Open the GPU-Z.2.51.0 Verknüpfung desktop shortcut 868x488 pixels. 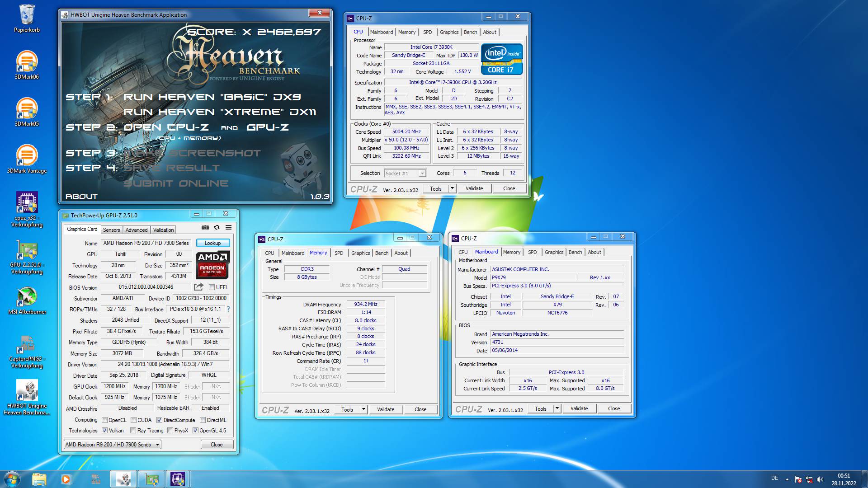[27, 256]
